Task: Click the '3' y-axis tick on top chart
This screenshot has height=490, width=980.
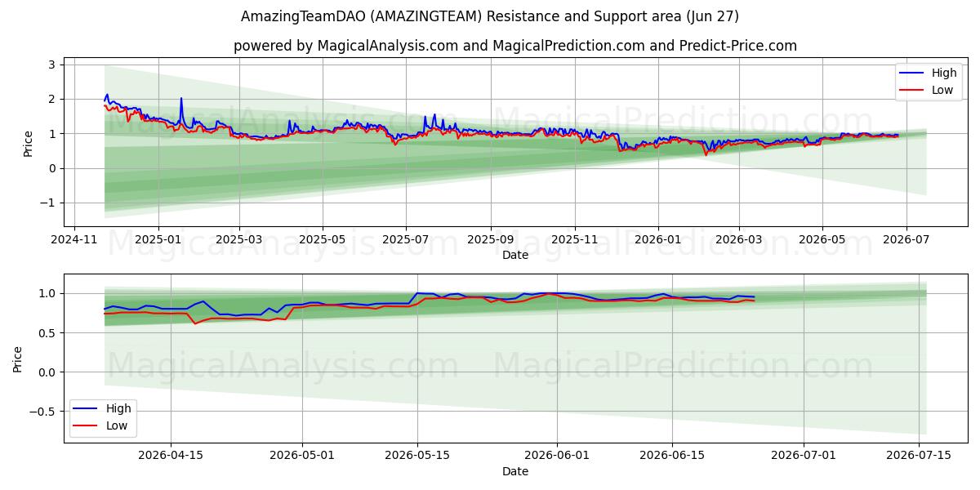Action: coord(51,65)
